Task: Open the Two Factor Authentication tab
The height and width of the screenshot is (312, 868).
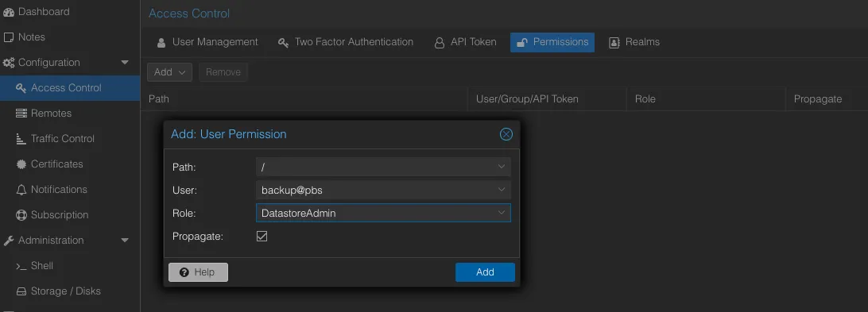Action: pos(346,42)
